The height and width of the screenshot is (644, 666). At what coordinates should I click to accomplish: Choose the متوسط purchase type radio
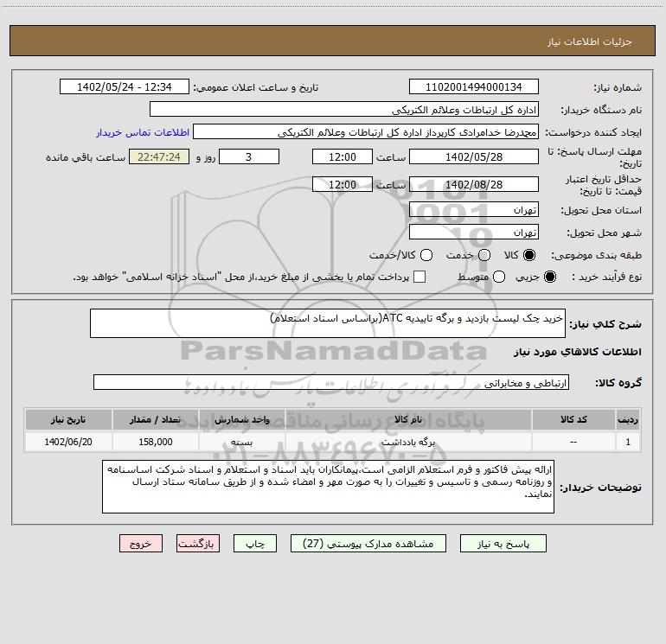tap(499, 277)
